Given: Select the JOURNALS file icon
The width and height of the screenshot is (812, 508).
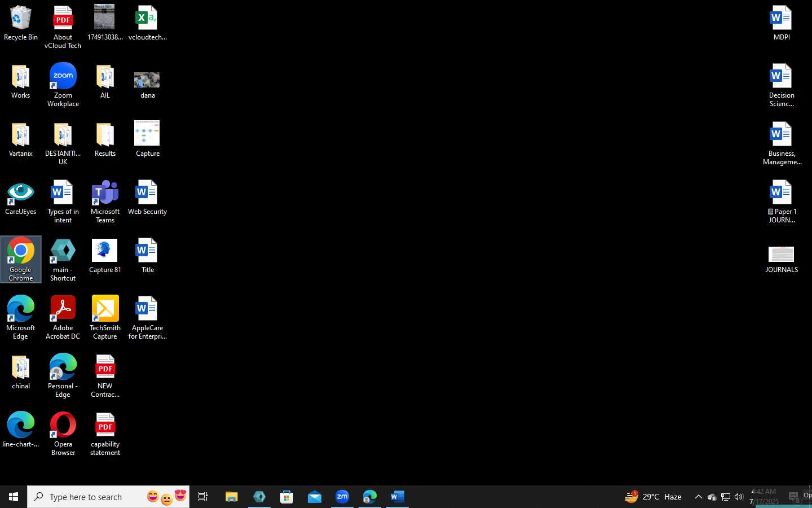Looking at the screenshot, I should pyautogui.click(x=782, y=260).
